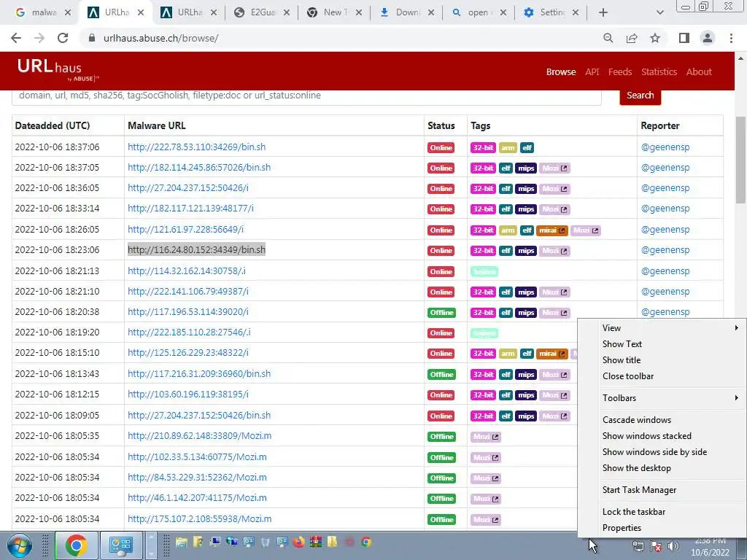Click the Control Panel taskbar button

click(x=120, y=545)
